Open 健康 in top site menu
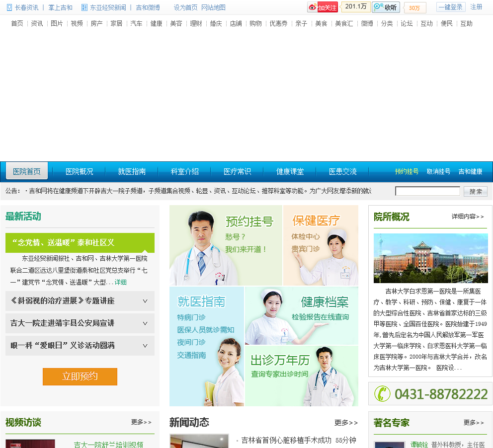This screenshot has height=448, width=493. 156,23
